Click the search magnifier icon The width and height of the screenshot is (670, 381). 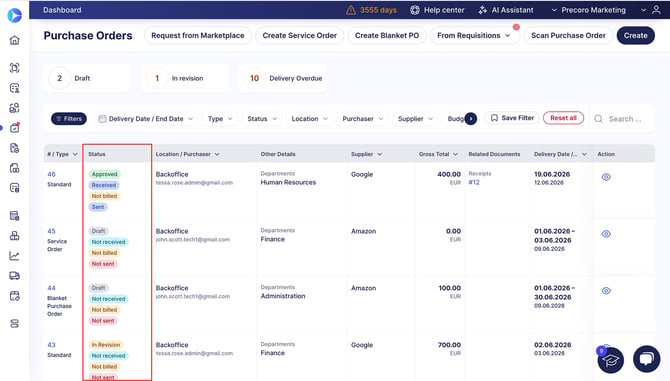coord(598,119)
